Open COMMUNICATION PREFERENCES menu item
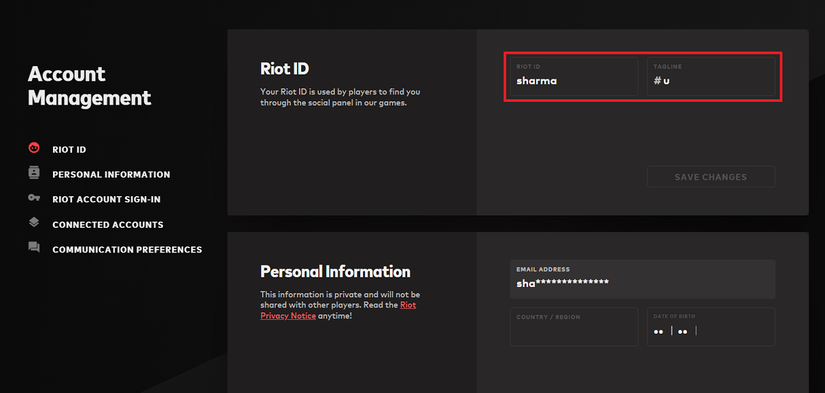This screenshot has width=825, height=393. point(127,250)
